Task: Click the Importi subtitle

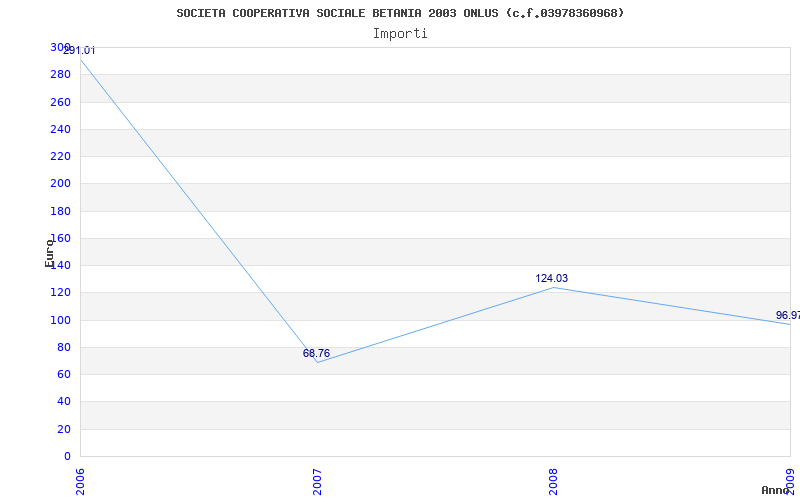Action: coord(400,34)
